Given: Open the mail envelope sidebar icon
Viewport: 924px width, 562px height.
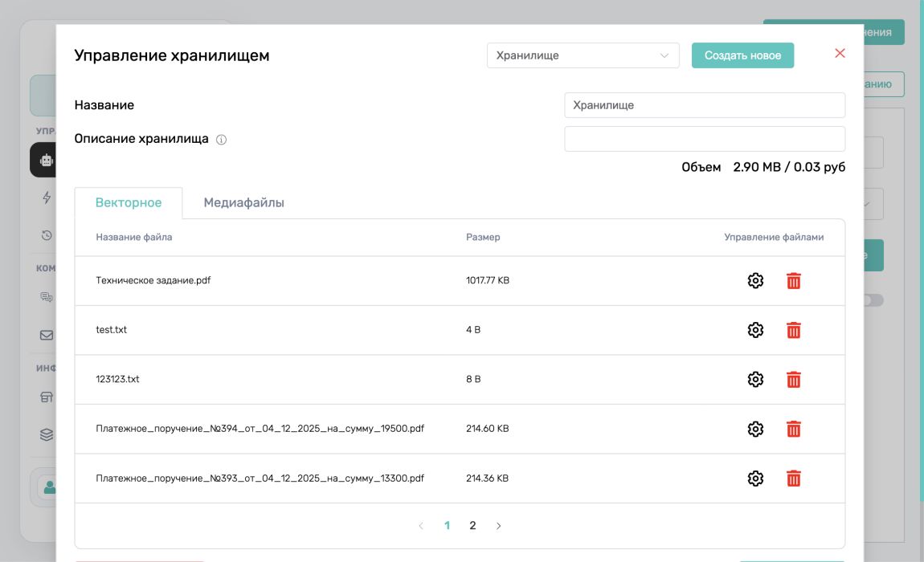Looking at the screenshot, I should tap(47, 336).
